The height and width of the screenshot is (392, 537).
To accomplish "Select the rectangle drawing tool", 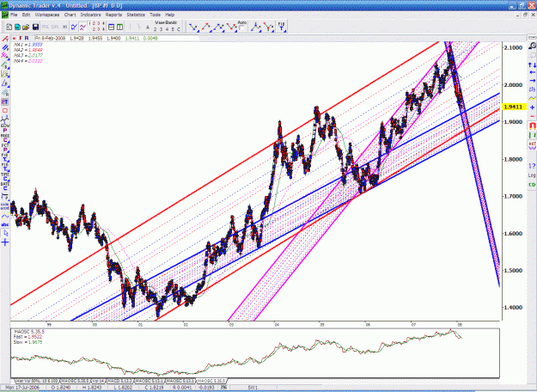I will coord(5,111).
